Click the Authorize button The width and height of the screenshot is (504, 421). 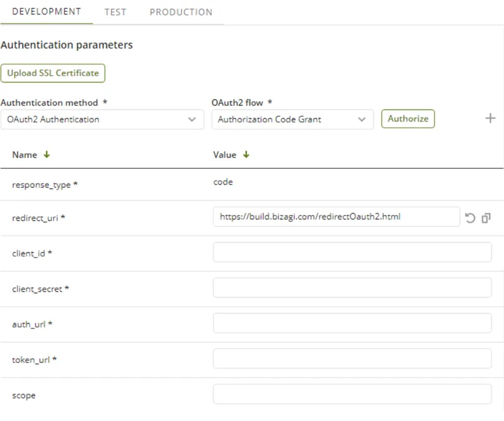(x=408, y=118)
